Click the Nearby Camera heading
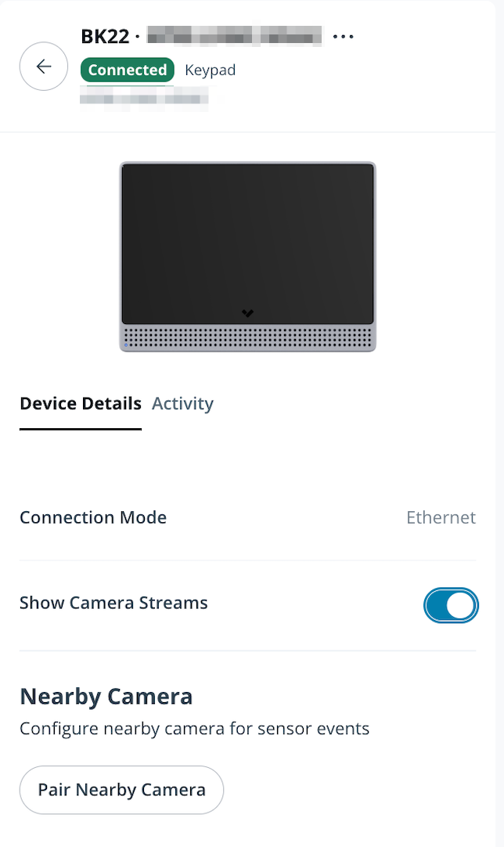 106,696
